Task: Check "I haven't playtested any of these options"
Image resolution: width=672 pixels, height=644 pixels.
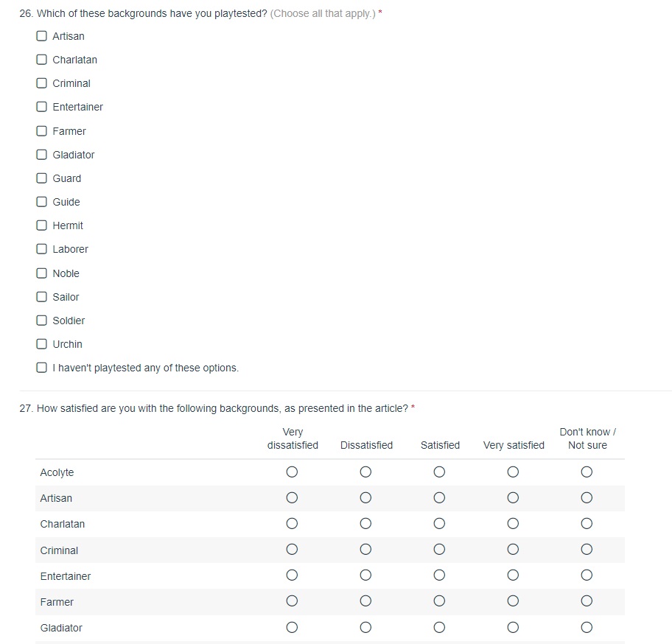Action: coord(42,368)
